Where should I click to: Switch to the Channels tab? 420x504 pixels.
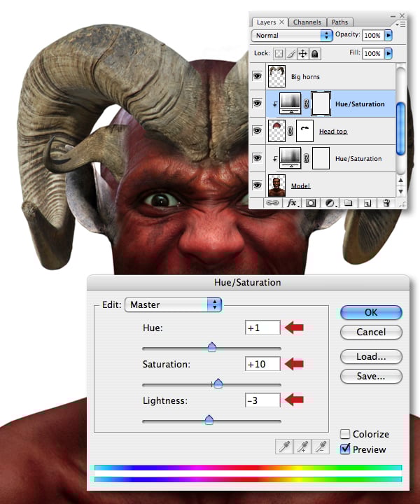pos(307,22)
